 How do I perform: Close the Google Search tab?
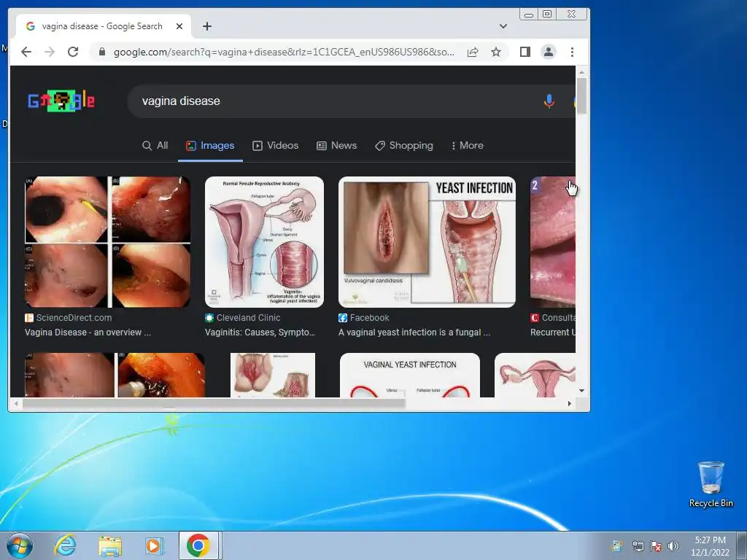179,26
